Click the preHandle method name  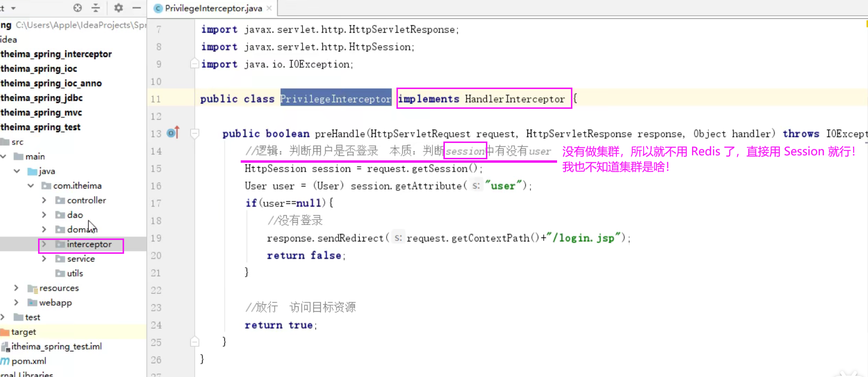click(x=340, y=134)
